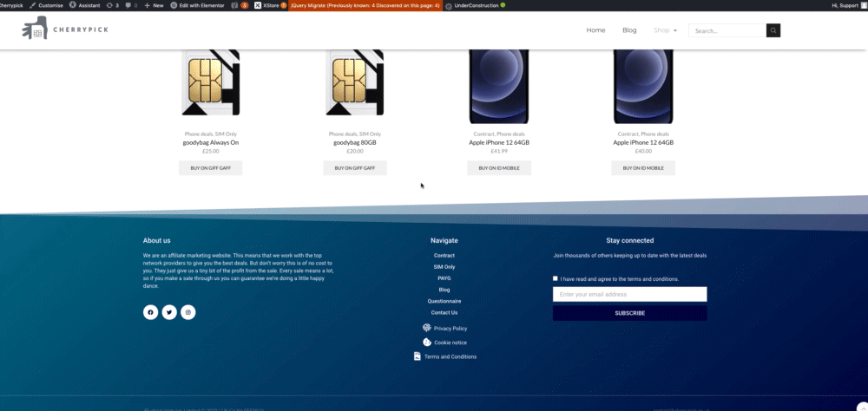Go to Home in top navigation
The height and width of the screenshot is (411, 868).
point(595,30)
